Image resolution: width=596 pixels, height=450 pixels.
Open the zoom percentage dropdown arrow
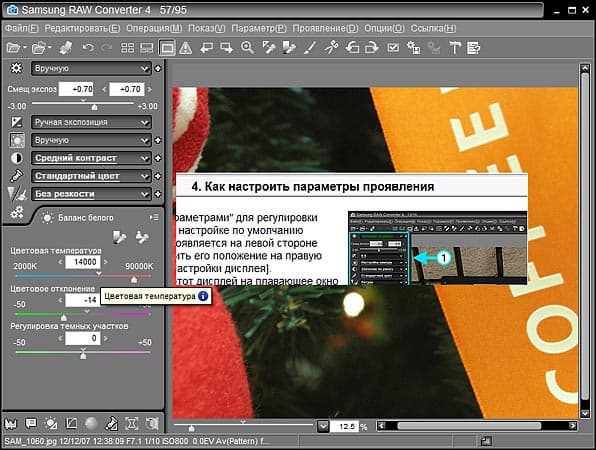point(323,426)
